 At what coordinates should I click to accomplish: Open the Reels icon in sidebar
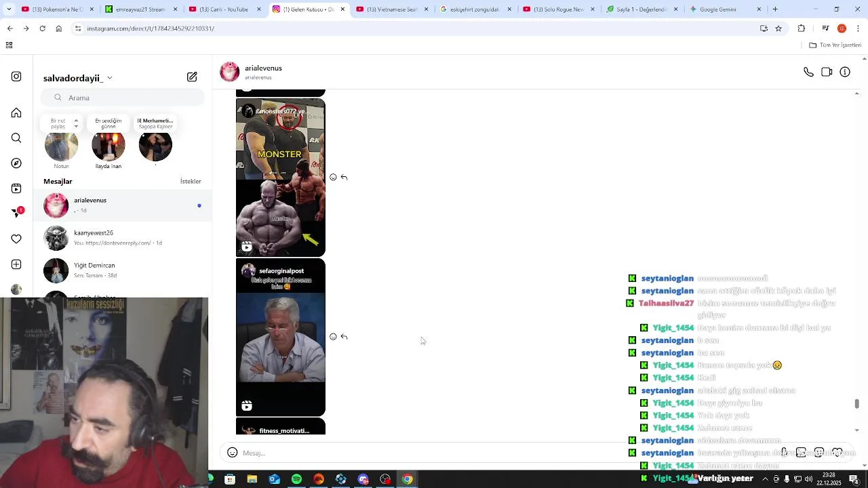(16, 188)
